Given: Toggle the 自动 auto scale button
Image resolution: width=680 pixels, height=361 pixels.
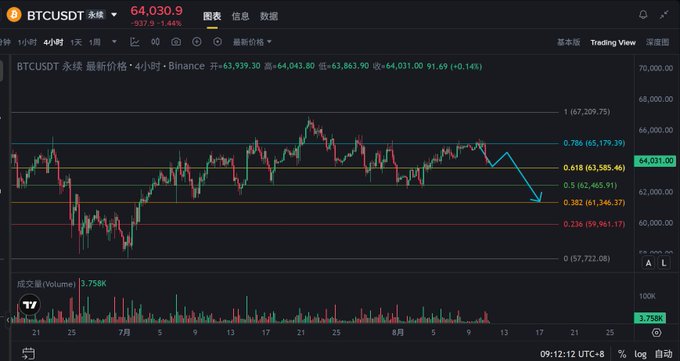Looking at the screenshot, I should [664, 354].
